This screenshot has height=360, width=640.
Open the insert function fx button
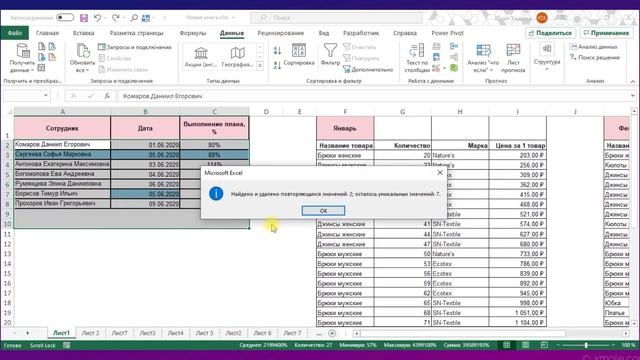point(107,96)
